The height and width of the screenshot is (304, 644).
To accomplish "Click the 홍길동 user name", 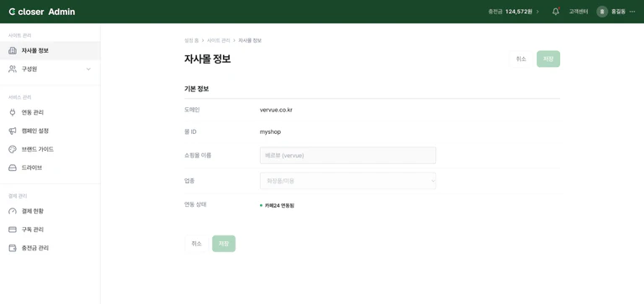I will (618, 12).
